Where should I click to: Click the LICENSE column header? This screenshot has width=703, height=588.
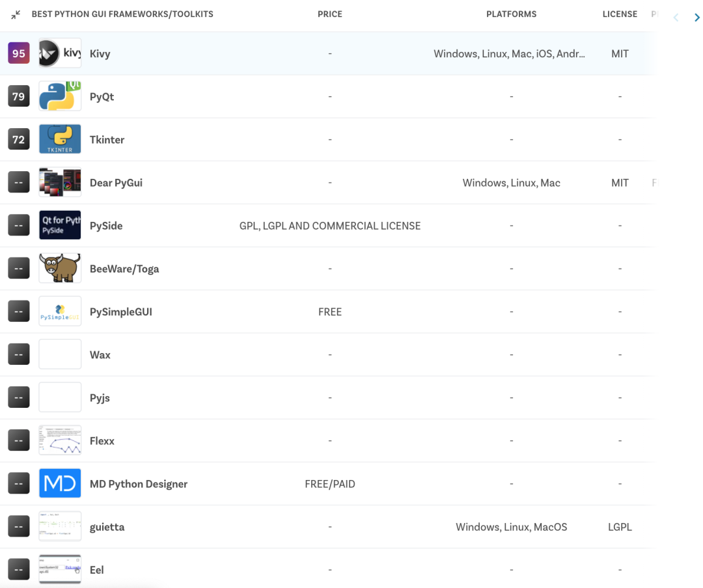point(620,14)
